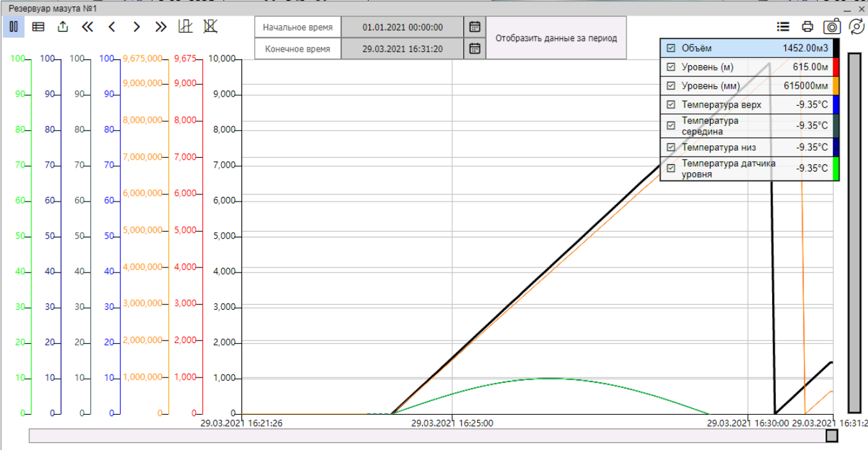Image resolution: width=868 pixels, height=450 pixels.
Task: Toggle the Уровень (м) checkbox
Action: [671, 67]
